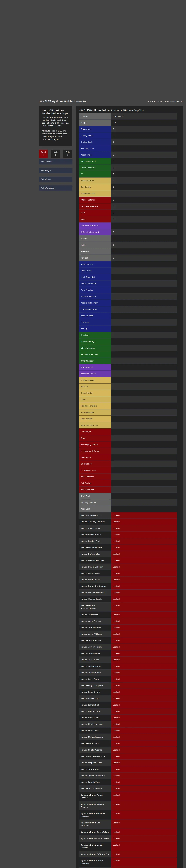Viewport: 186px width, 868px height.
Task: Select the Posterizer badge row
Action: pyautogui.click(x=128, y=322)
